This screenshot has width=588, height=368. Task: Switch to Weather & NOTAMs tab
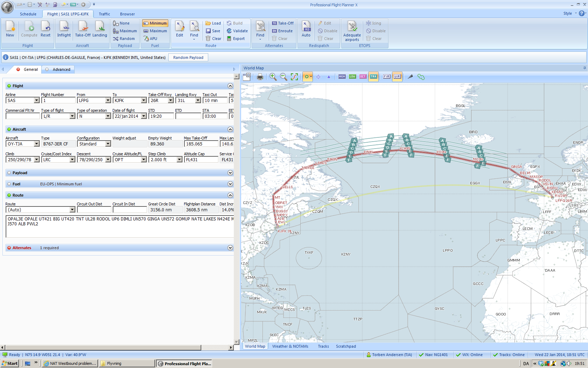click(x=290, y=346)
